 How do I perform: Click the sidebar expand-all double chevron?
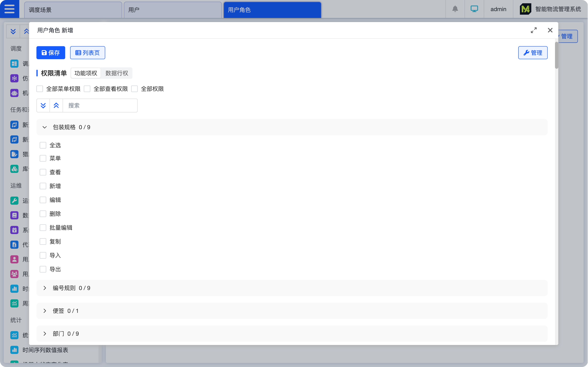(x=13, y=31)
